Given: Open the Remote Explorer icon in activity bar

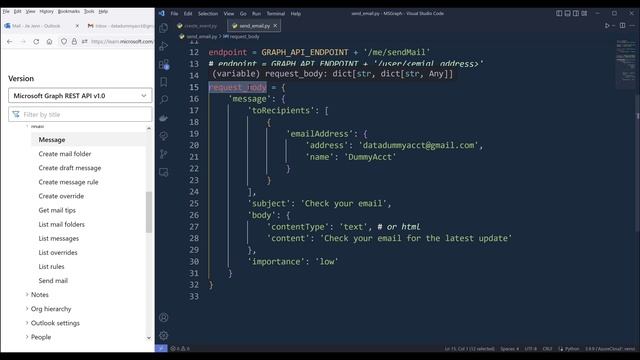Looking at the screenshot, I should (164, 172).
